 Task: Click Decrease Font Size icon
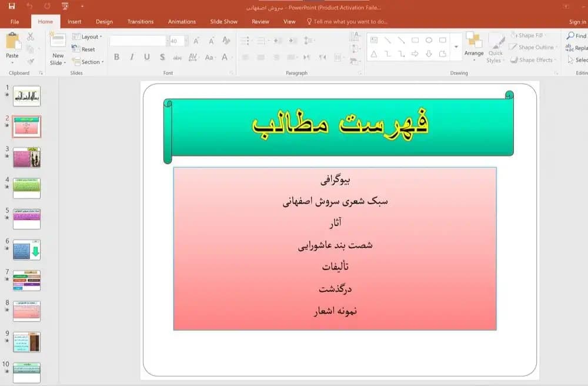[212, 41]
